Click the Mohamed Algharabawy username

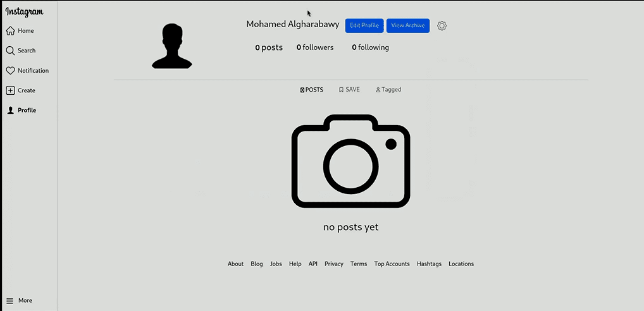click(x=293, y=24)
